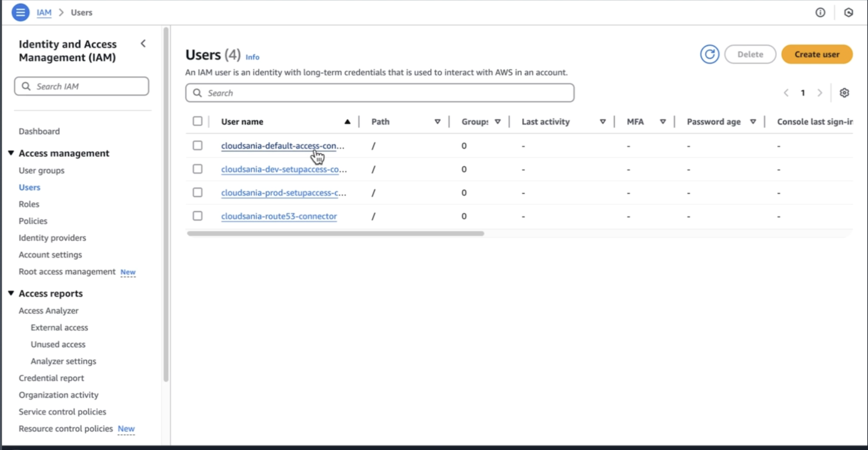Go to next page arrow
Screen dimensions: 868x450
tap(820, 93)
